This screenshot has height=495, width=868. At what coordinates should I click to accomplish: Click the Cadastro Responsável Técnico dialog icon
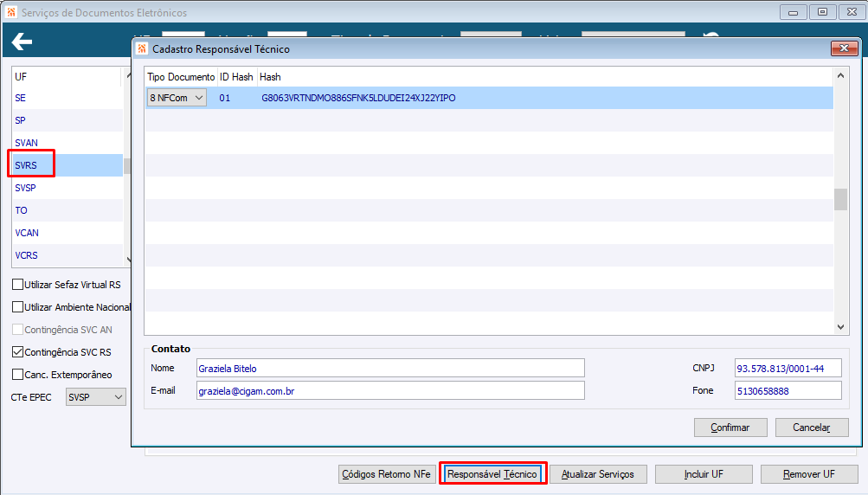(142, 48)
